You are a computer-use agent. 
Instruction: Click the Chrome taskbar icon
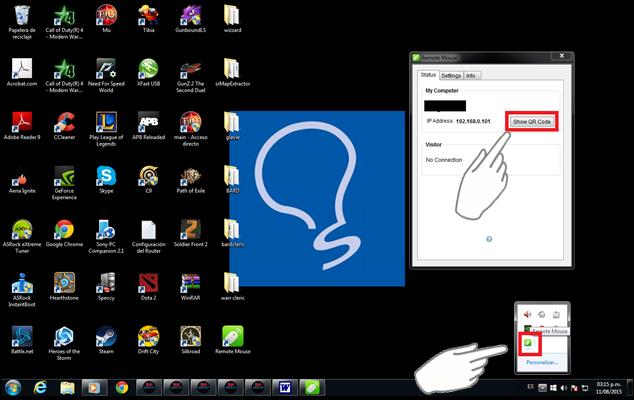121,388
